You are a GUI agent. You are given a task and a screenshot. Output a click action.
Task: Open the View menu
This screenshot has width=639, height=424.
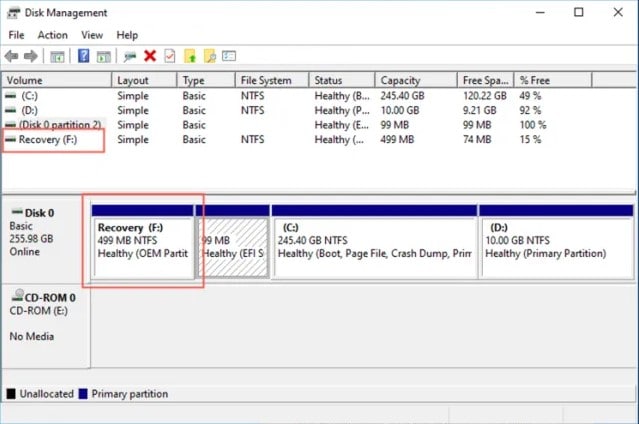92,35
